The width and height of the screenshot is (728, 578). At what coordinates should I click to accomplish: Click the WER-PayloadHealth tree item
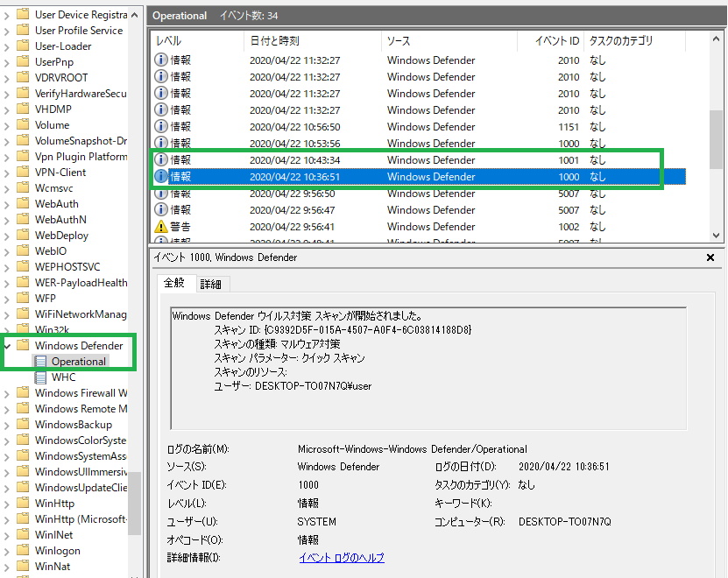[x=81, y=282]
